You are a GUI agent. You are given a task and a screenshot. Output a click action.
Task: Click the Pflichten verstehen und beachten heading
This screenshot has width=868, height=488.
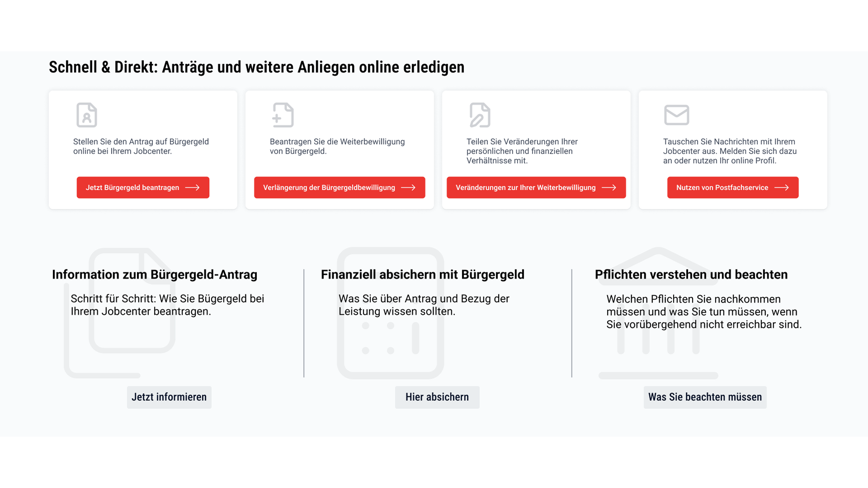(691, 275)
